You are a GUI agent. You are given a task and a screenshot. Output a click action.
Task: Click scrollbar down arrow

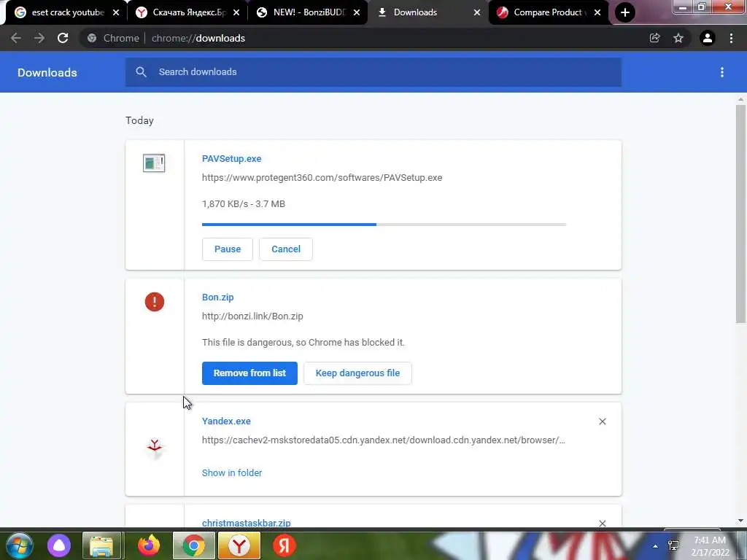(x=740, y=521)
